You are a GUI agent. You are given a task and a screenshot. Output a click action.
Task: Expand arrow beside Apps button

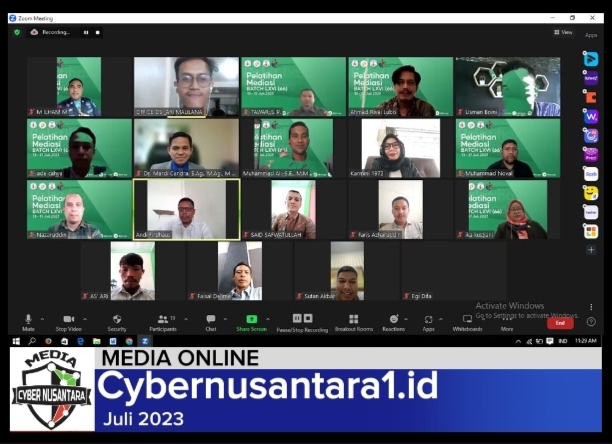[x=441, y=319]
